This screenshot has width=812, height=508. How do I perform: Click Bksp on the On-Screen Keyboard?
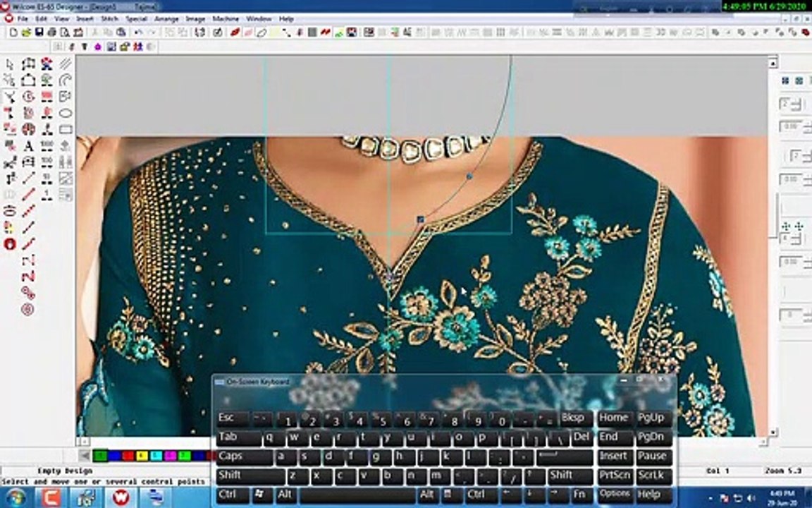576,418
